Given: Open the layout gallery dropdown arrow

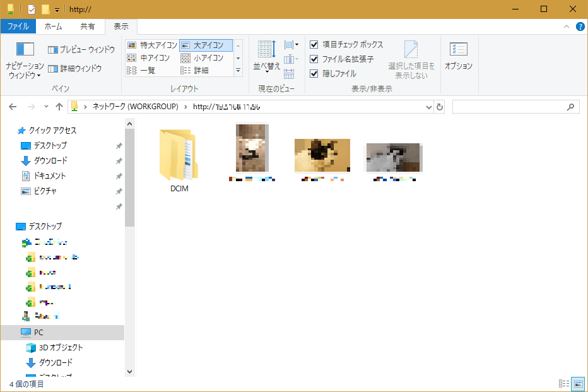Looking at the screenshot, I should click(238, 70).
